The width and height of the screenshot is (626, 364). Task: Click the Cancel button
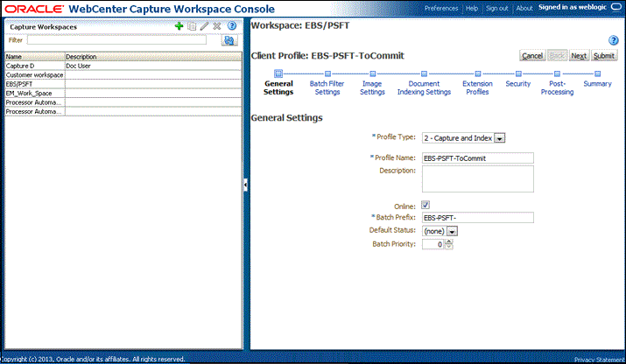coord(532,56)
